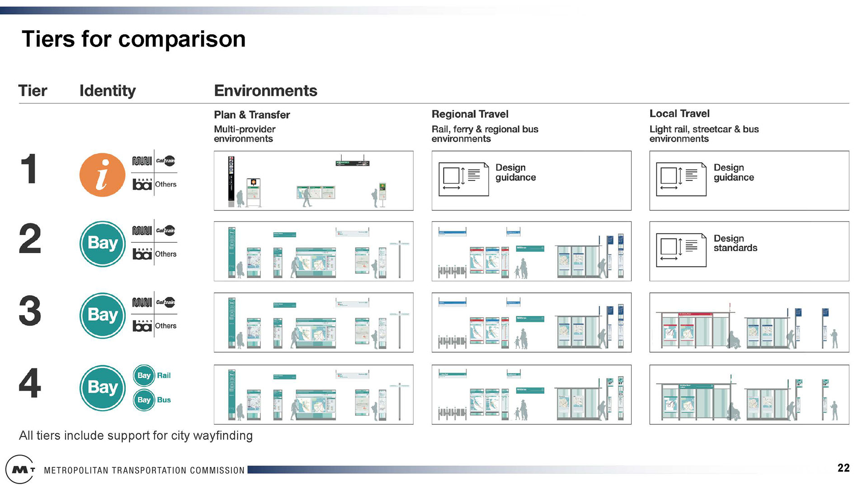Click the Caltrain logo in Tier 3

point(165,302)
